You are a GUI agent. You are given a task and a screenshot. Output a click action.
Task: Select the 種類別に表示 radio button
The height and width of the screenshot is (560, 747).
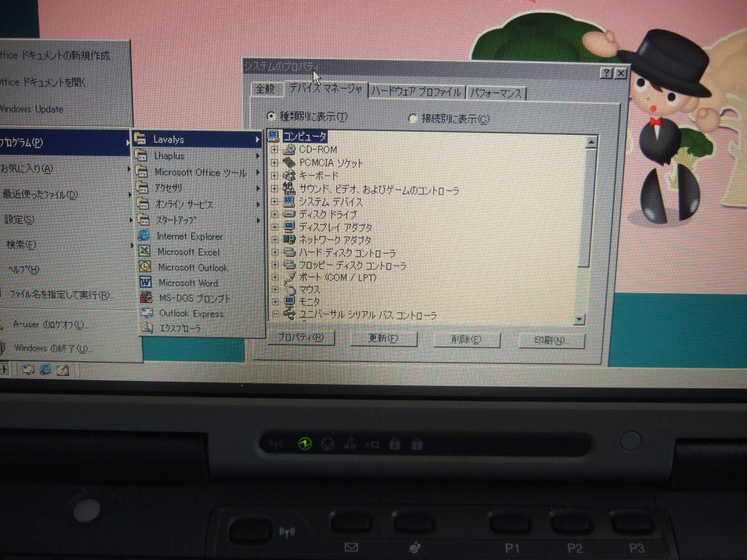point(271,116)
